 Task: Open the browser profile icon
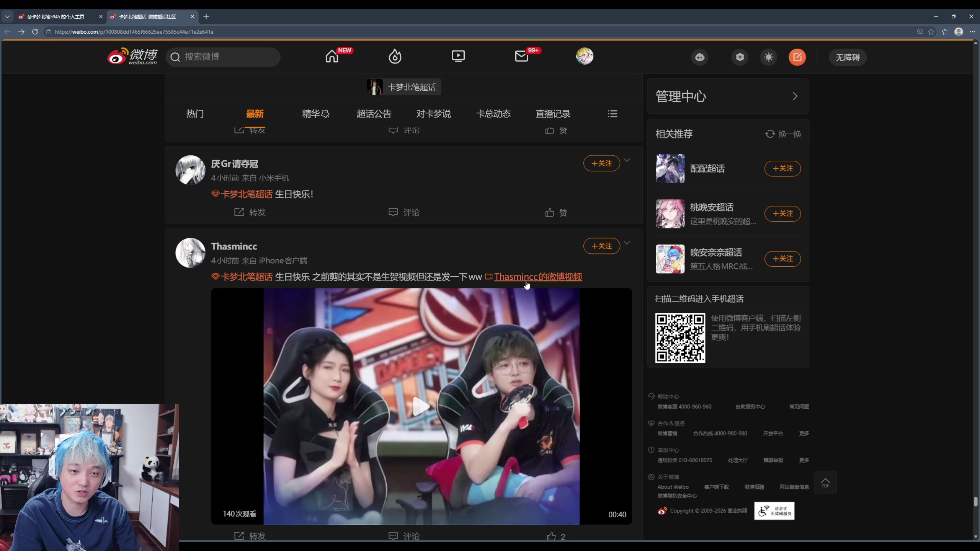point(959,32)
